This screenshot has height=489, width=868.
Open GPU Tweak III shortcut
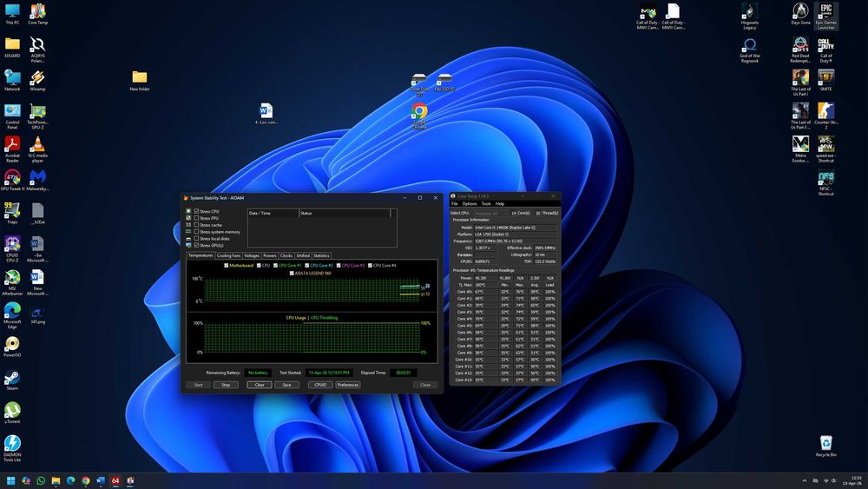12,181
